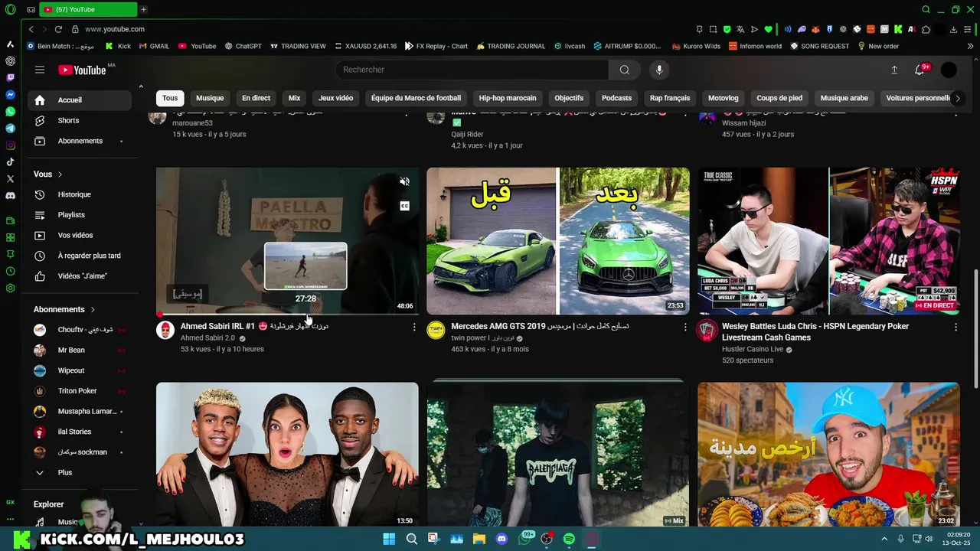Click the search magnifier button
The image size is (980, 551).
point(625,70)
